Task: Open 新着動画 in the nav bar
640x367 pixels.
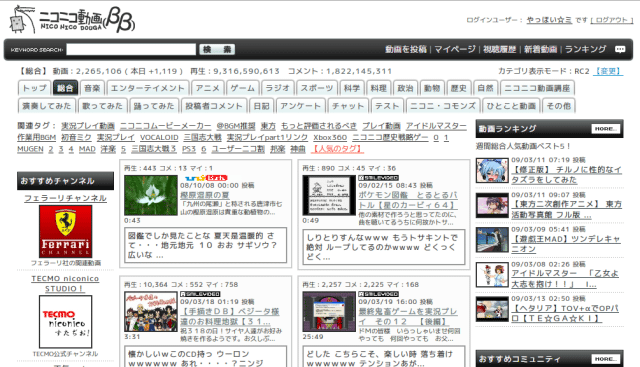Action: tap(540, 49)
